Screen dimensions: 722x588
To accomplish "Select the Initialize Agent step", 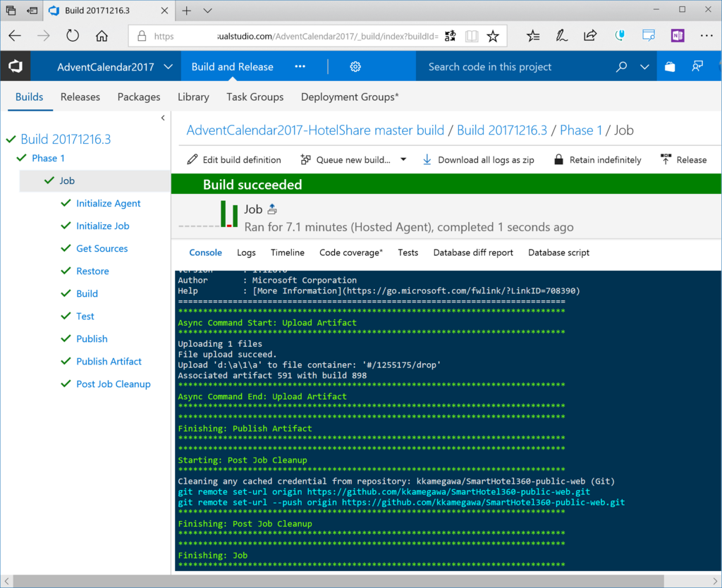I will pyautogui.click(x=108, y=203).
